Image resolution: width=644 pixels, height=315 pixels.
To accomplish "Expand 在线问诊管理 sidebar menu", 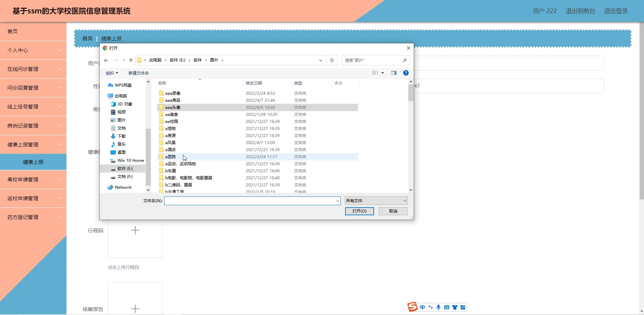I will (x=33, y=69).
